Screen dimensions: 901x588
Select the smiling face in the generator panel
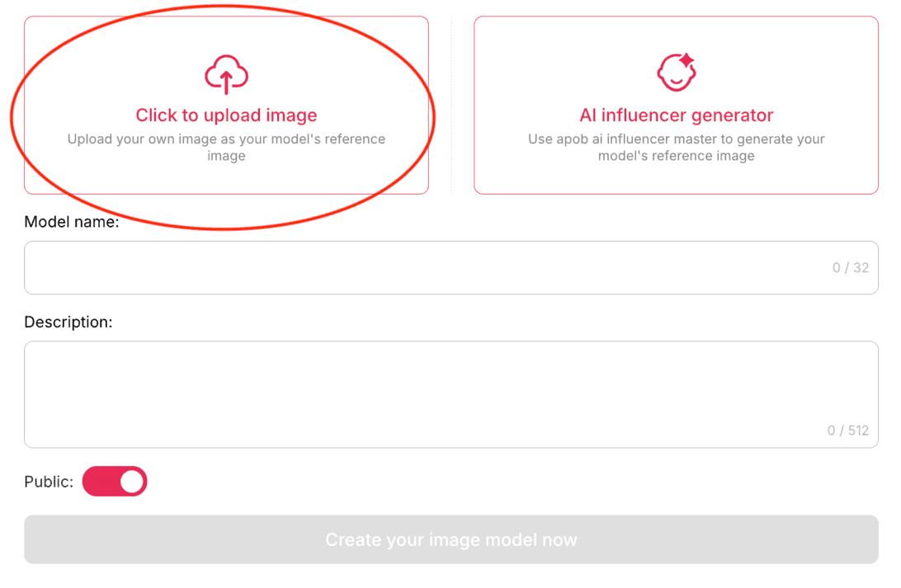[x=672, y=78]
